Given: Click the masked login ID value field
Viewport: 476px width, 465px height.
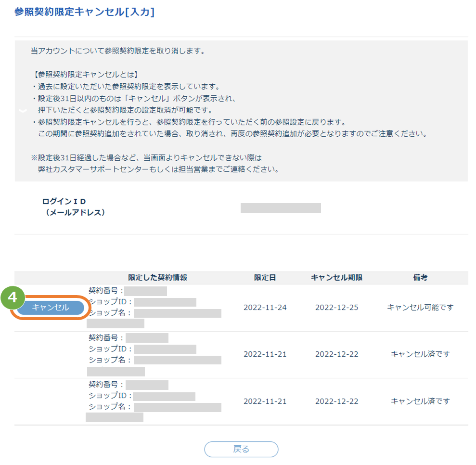Looking at the screenshot, I should click(x=281, y=208).
